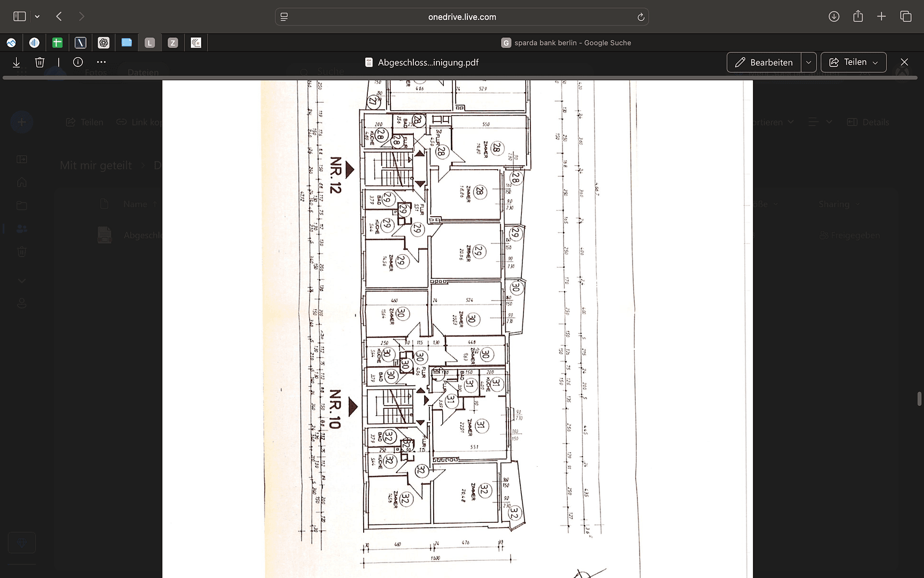Screen dimensions: 924x578
Task: Open a new tab with plus icon
Action: tap(881, 17)
